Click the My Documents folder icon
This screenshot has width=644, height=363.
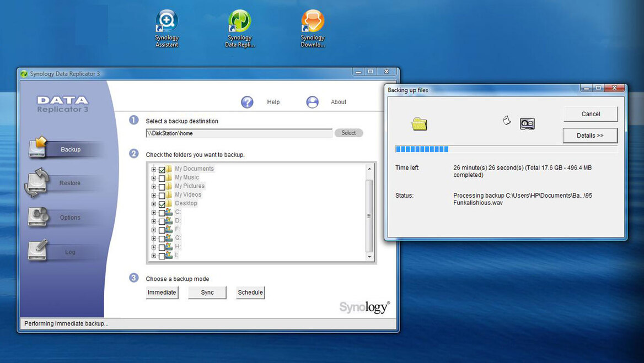[x=169, y=169]
